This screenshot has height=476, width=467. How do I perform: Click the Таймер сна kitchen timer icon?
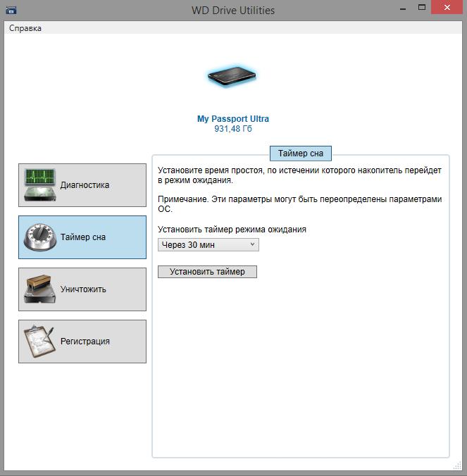[40, 237]
